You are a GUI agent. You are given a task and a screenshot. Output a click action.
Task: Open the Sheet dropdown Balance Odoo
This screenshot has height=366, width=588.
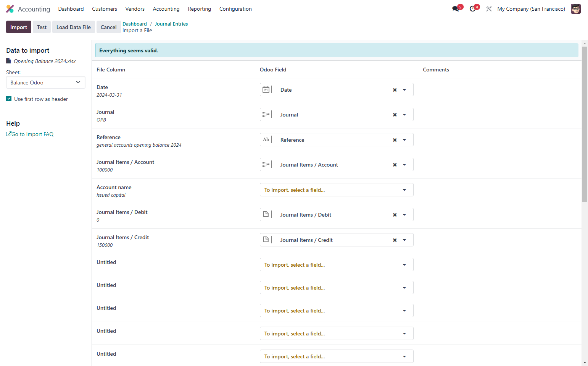pyautogui.click(x=46, y=83)
